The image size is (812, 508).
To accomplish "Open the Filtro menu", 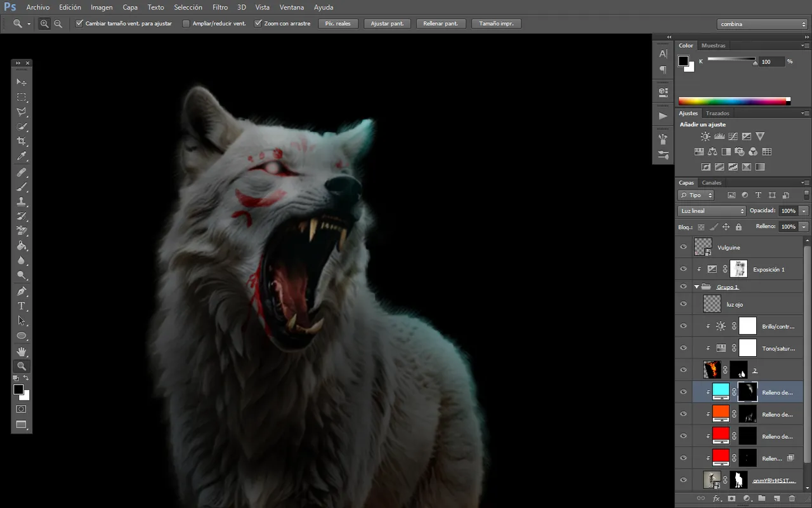I will [x=220, y=8].
